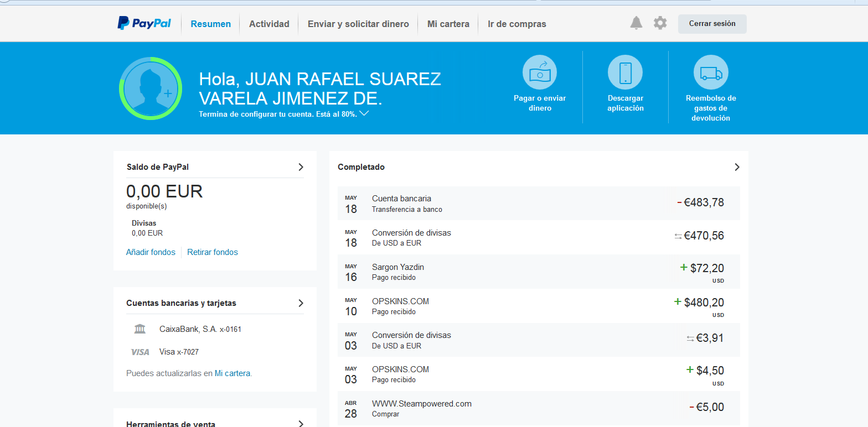
Task: Open the OPSKINS.COM payment of $480,20
Action: (x=539, y=306)
